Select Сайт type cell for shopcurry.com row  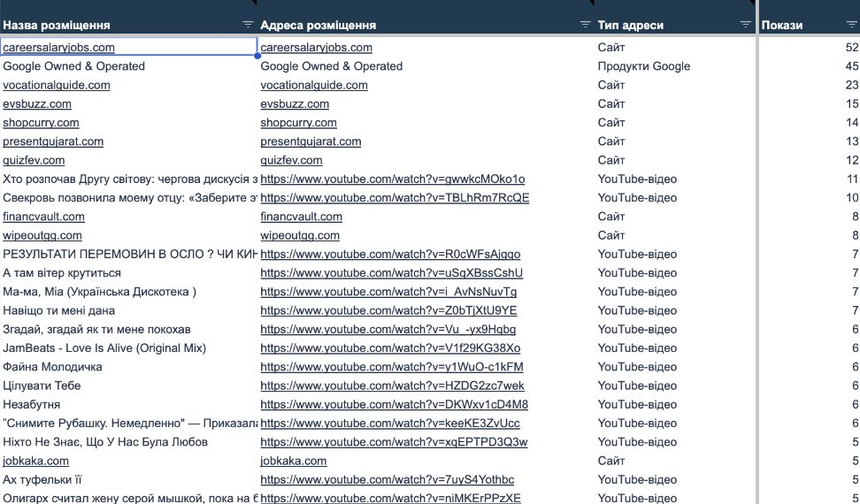tap(674, 122)
